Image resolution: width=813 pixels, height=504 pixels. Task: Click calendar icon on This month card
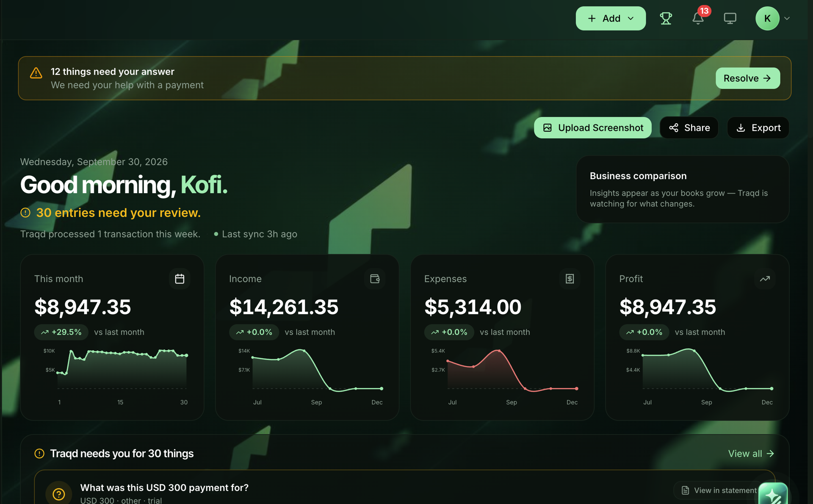pyautogui.click(x=180, y=279)
